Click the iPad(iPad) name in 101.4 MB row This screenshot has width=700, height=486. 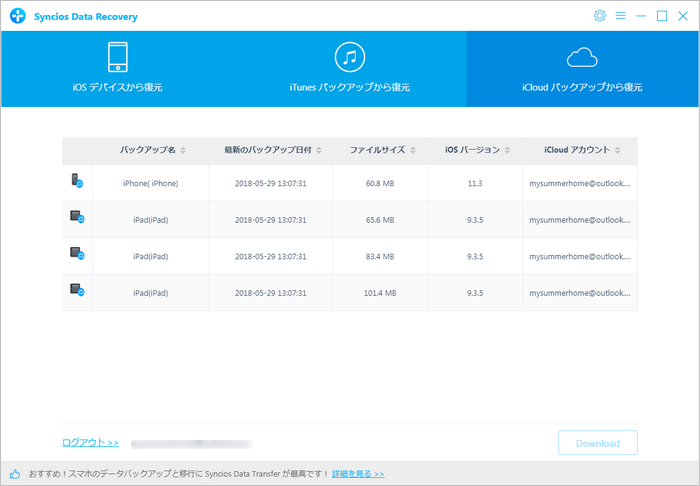click(x=150, y=293)
